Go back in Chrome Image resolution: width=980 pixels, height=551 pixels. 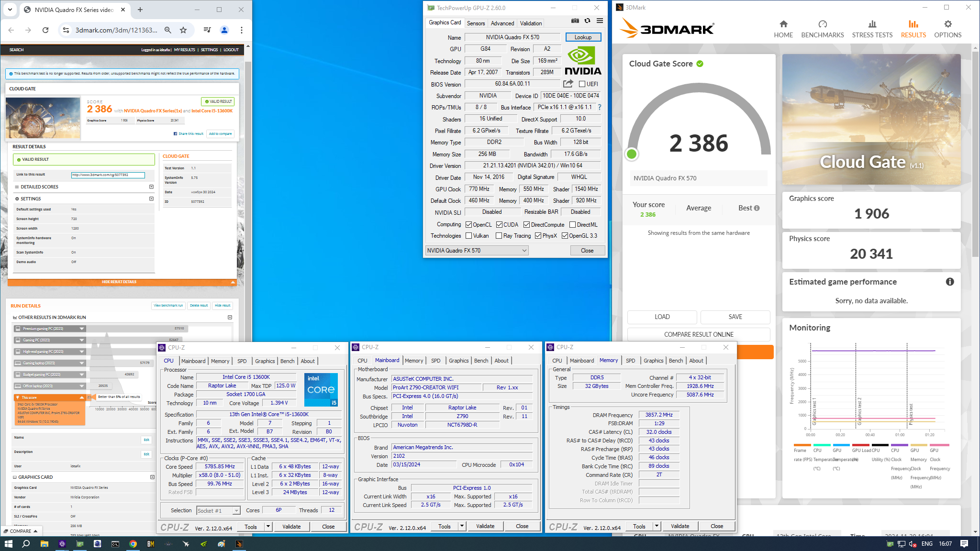(x=11, y=30)
